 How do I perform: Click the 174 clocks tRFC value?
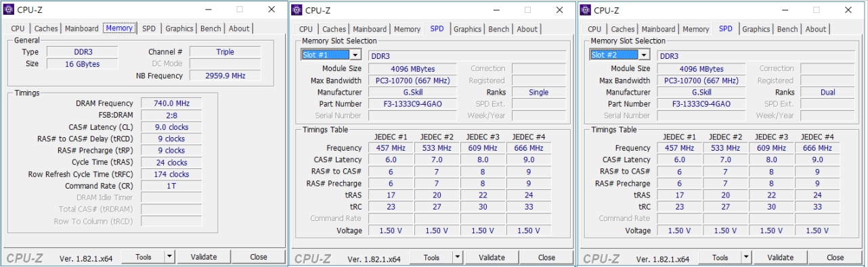tap(171, 174)
